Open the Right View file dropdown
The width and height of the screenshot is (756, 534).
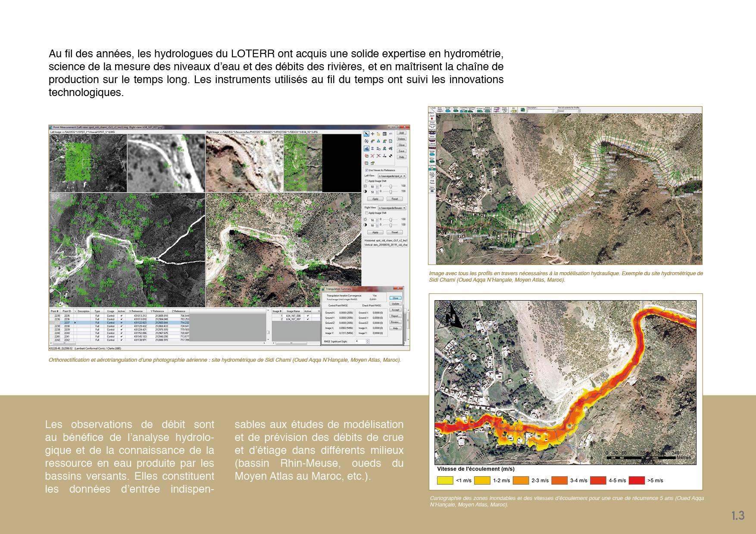coord(404,208)
